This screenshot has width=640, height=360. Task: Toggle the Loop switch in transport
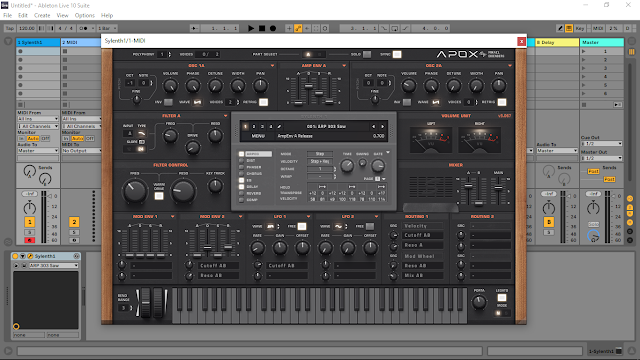[395, 28]
